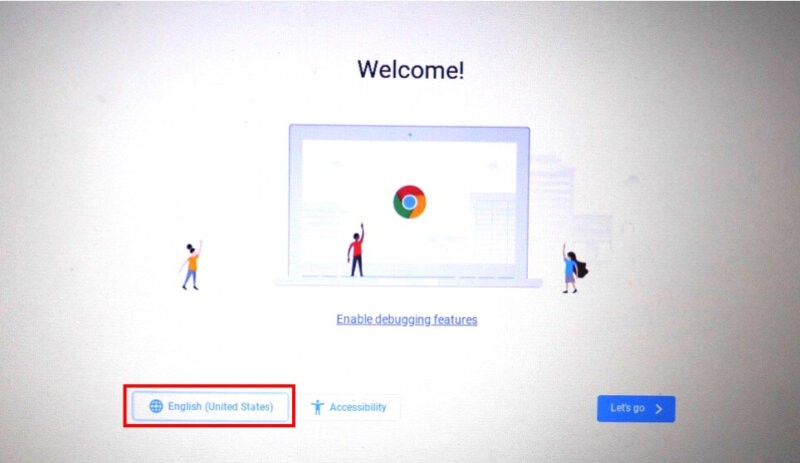Open the Accessibility options button
The height and width of the screenshot is (463, 800).
coord(349,407)
